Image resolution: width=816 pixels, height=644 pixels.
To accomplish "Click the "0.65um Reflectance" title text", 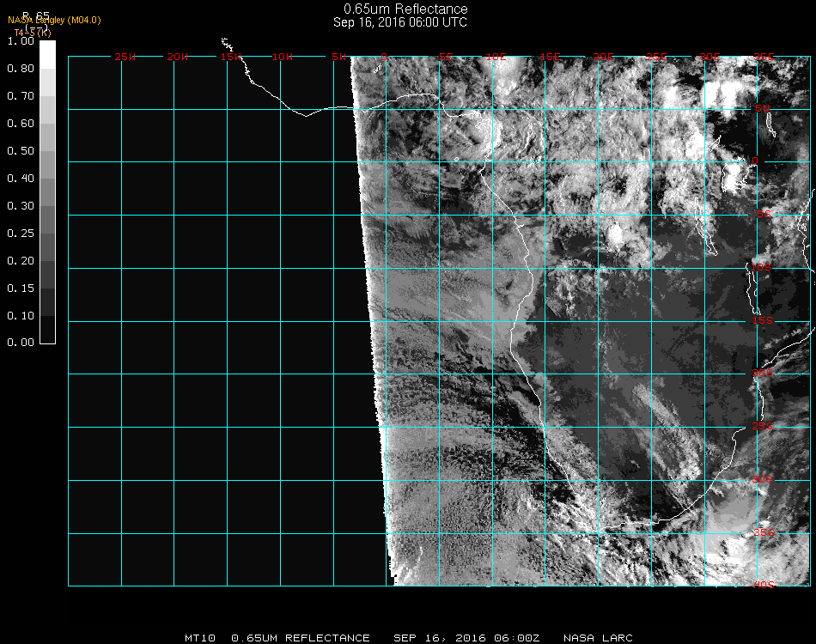I will [405, 9].
